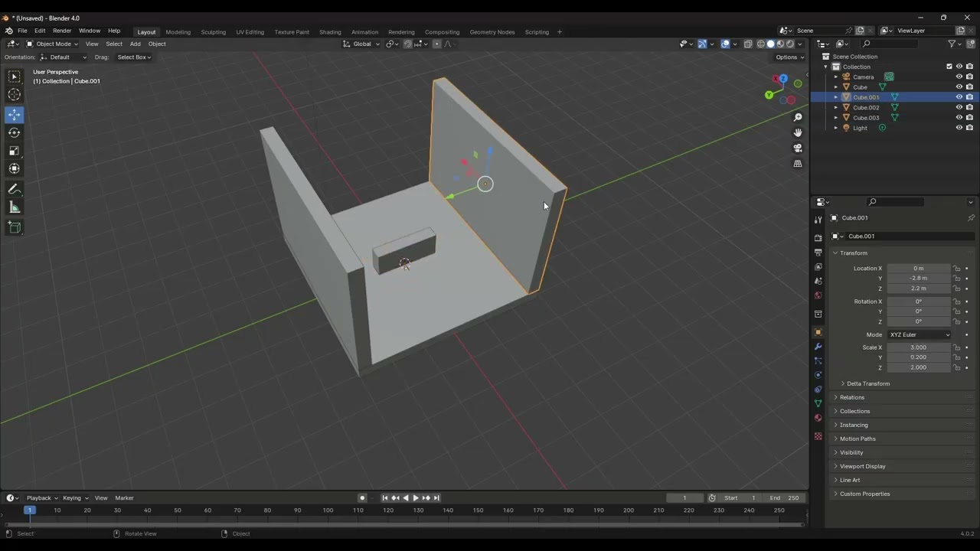The image size is (980, 551).
Task: Select the Transform tool
Action: point(14,168)
